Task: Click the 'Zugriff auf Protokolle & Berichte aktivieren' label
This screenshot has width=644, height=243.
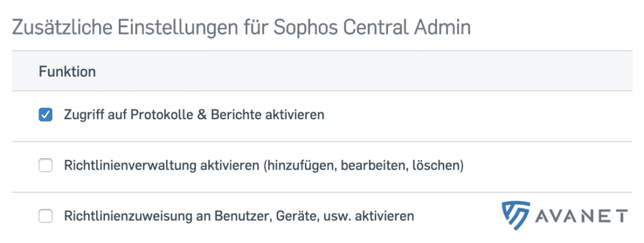Action: 194,115
